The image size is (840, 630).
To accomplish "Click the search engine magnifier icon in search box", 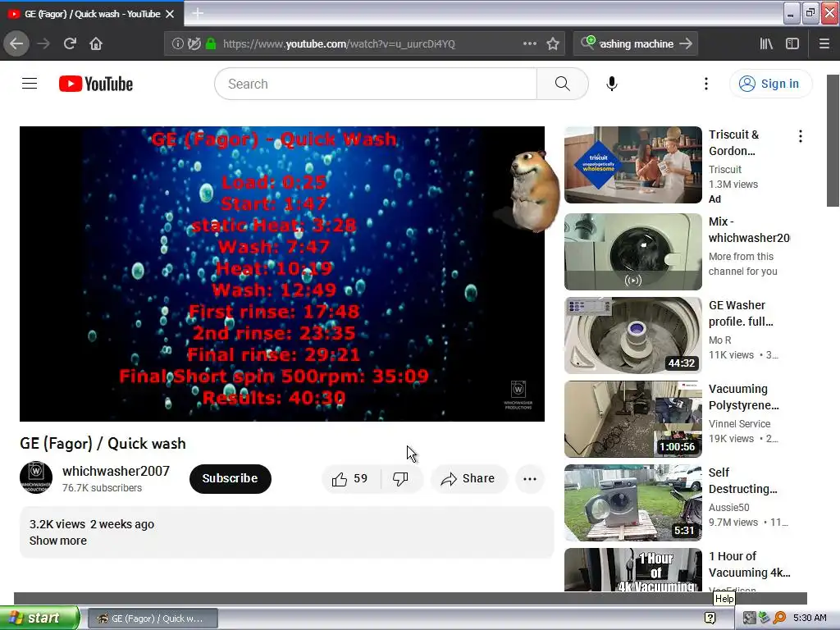I will [587, 43].
